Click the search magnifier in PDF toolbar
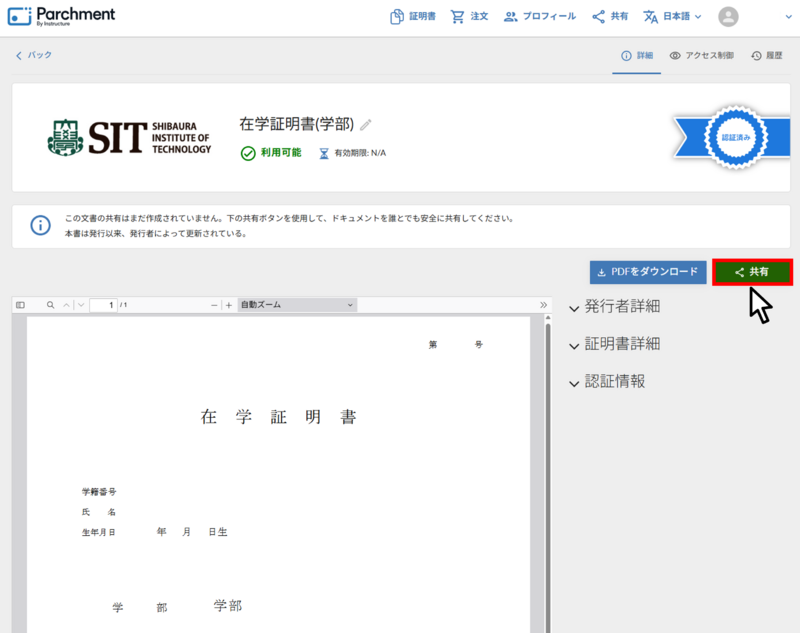This screenshot has width=800, height=633. coord(50,305)
